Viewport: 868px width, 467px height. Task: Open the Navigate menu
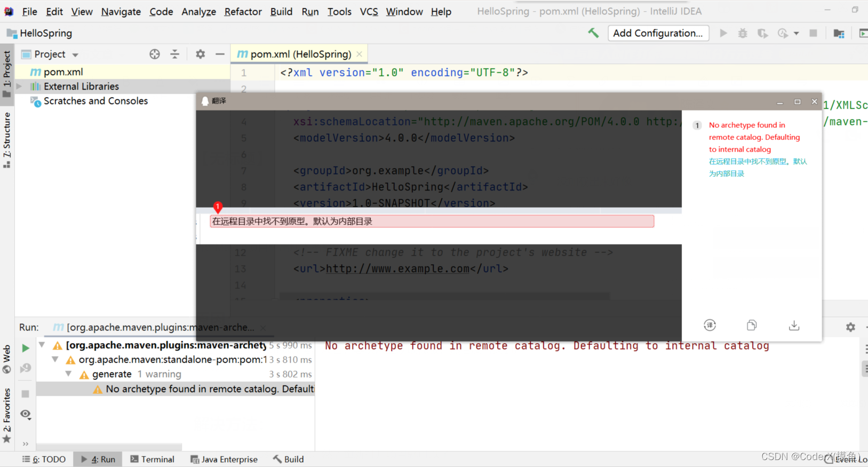(x=121, y=11)
